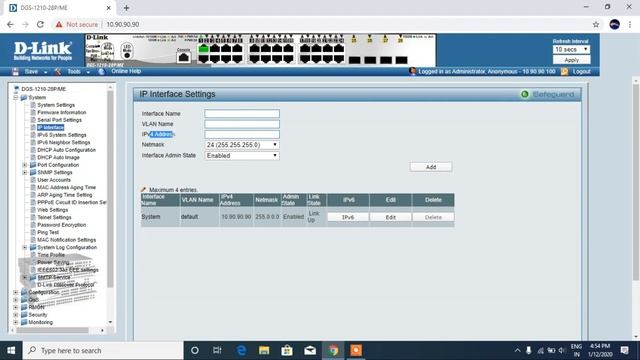Click the browser reload icon
Viewport: 640px width, 360px height.
point(40,24)
